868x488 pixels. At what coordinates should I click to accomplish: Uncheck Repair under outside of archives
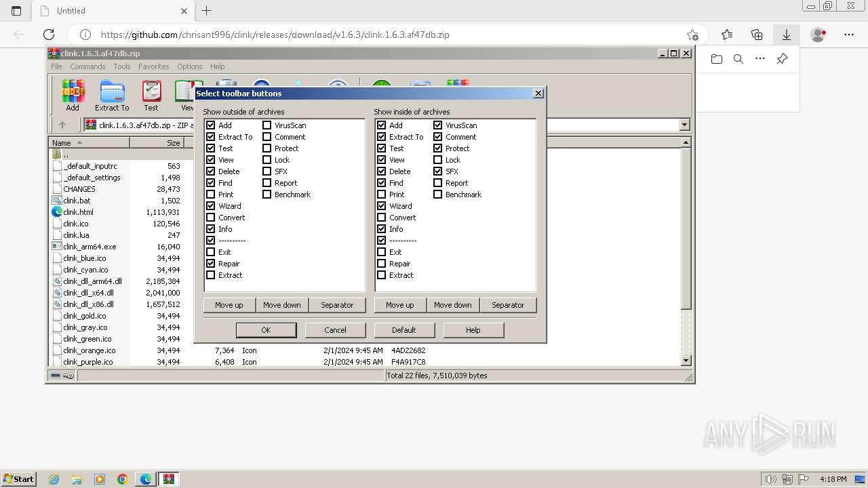tap(211, 264)
